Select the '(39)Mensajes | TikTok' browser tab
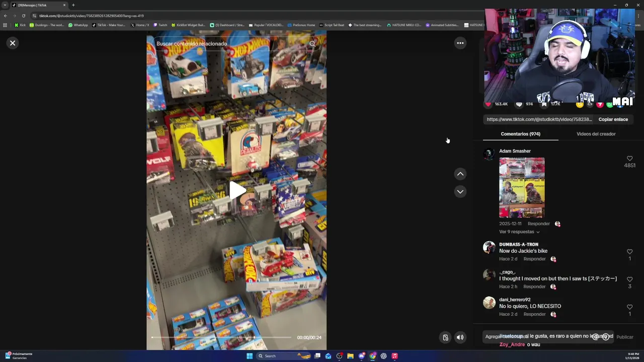The width and height of the screenshot is (644, 362). point(39,5)
